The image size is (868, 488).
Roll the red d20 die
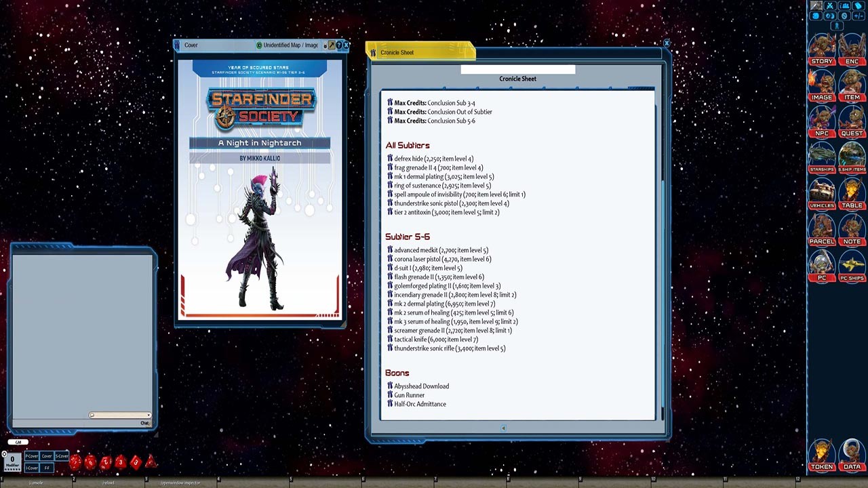pos(75,463)
